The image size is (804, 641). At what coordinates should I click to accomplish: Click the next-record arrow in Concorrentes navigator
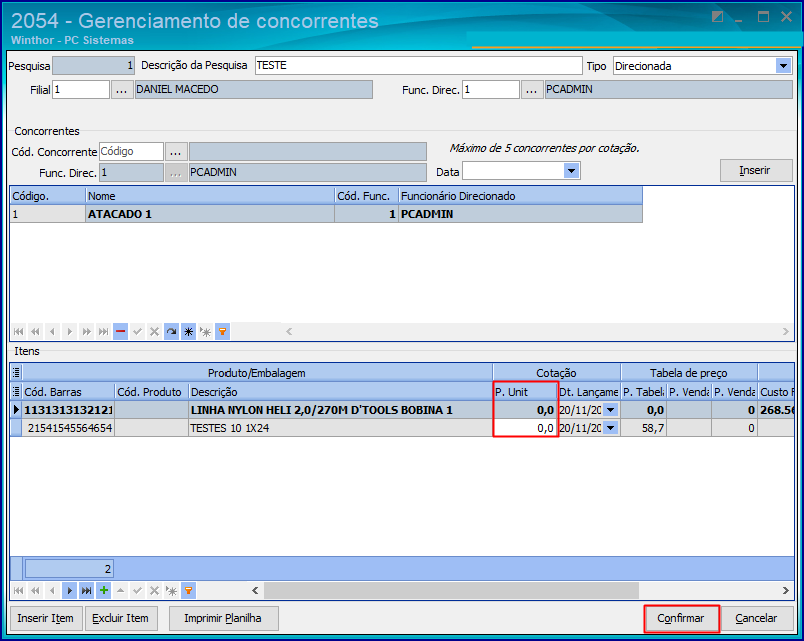[70, 332]
